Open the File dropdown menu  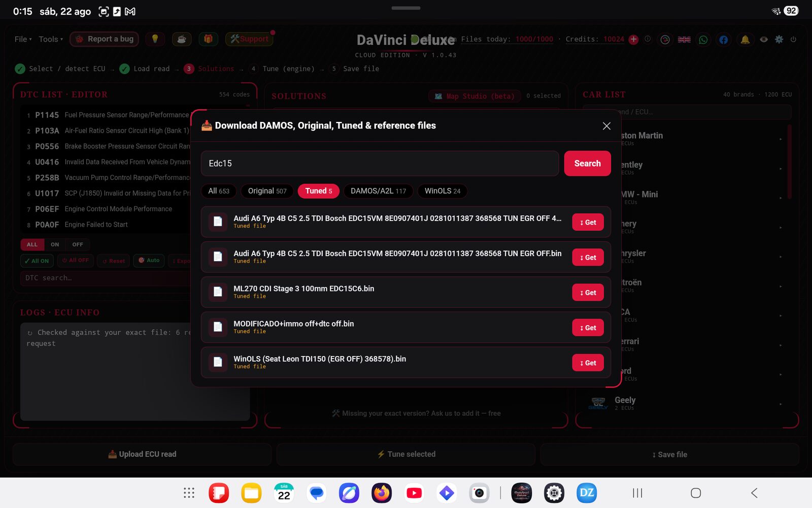[23, 39]
